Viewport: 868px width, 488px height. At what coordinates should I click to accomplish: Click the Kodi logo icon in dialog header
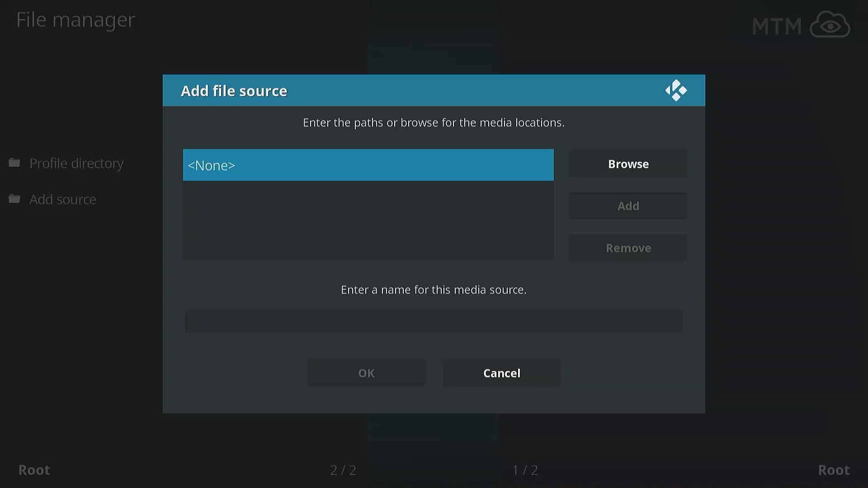click(x=676, y=90)
